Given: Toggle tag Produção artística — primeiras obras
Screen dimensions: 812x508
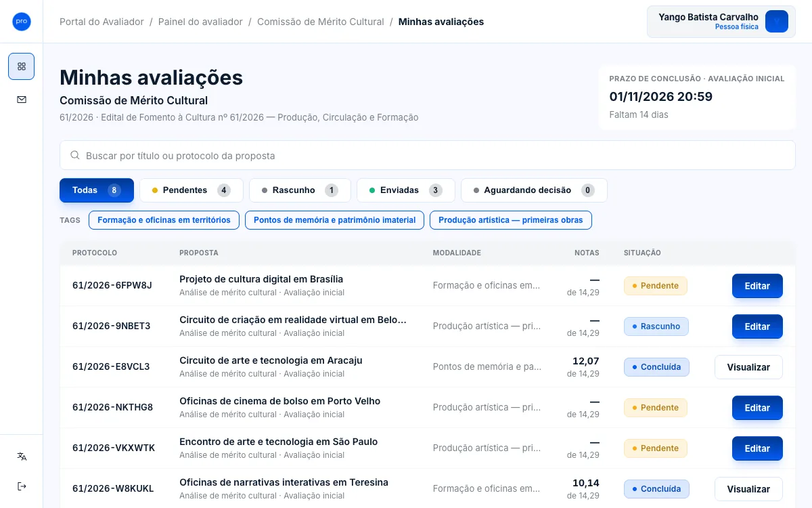Looking at the screenshot, I should point(511,220).
